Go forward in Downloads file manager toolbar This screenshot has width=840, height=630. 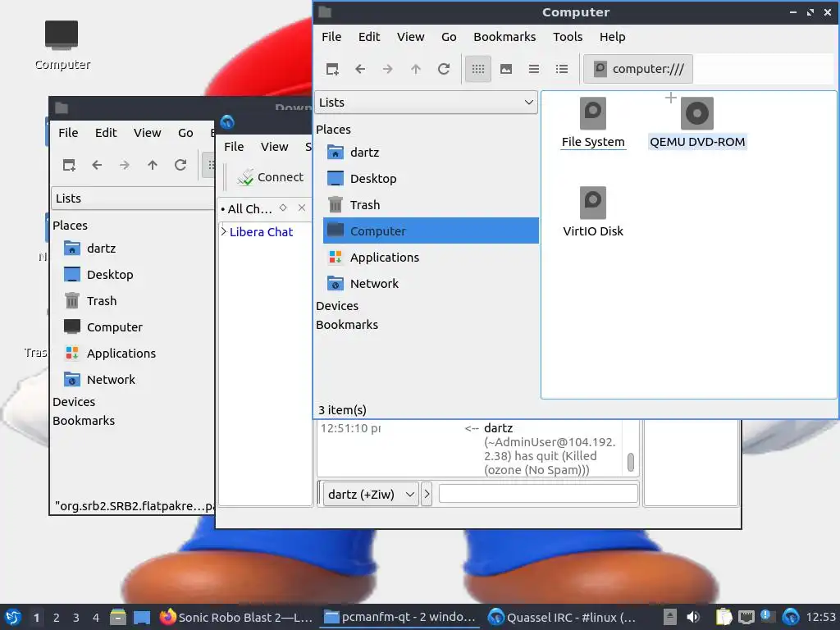tap(125, 165)
